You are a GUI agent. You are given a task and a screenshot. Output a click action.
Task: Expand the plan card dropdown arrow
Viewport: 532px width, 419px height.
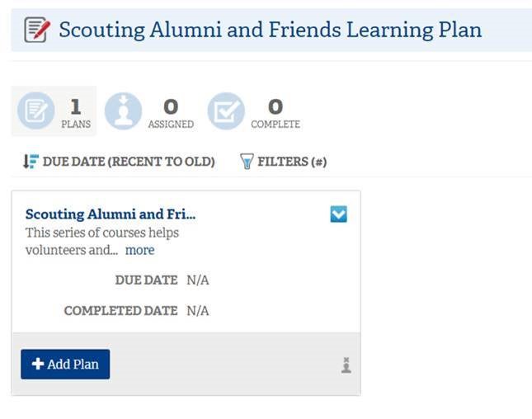tap(339, 214)
